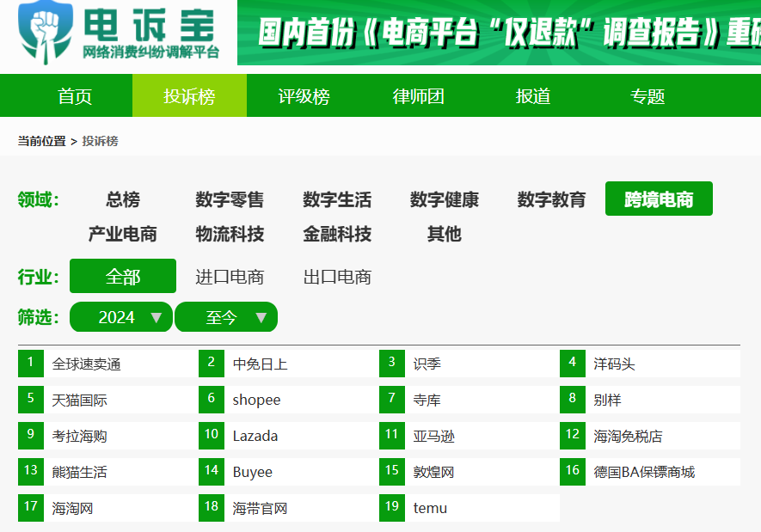This screenshot has width=761, height=532.
Task: Choose the 数字教育 domain
Action: pos(551,199)
